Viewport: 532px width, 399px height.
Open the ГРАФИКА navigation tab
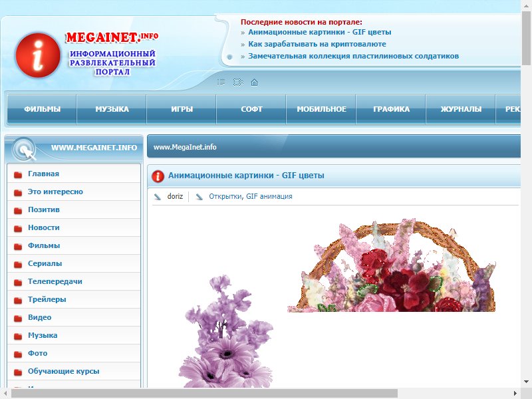point(392,109)
